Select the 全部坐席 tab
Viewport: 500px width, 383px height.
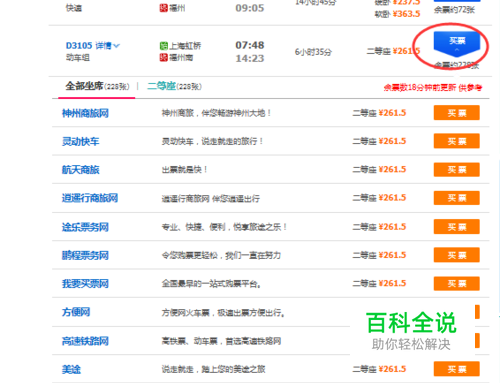[97, 86]
